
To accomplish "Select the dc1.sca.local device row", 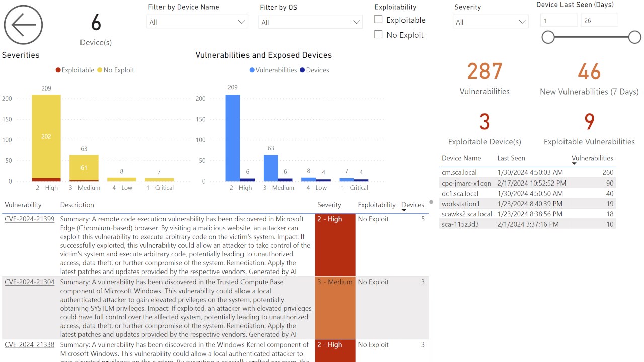I will 527,194.
